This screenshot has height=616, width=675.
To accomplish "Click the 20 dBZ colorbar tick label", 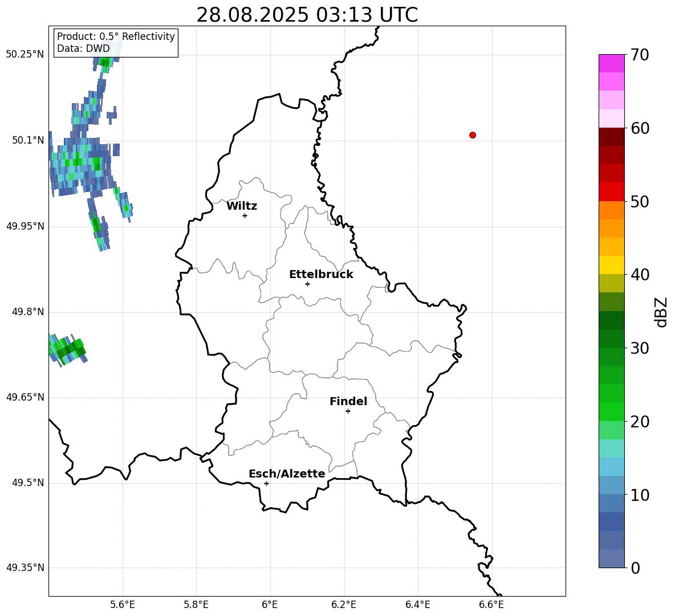I will click(x=640, y=422).
